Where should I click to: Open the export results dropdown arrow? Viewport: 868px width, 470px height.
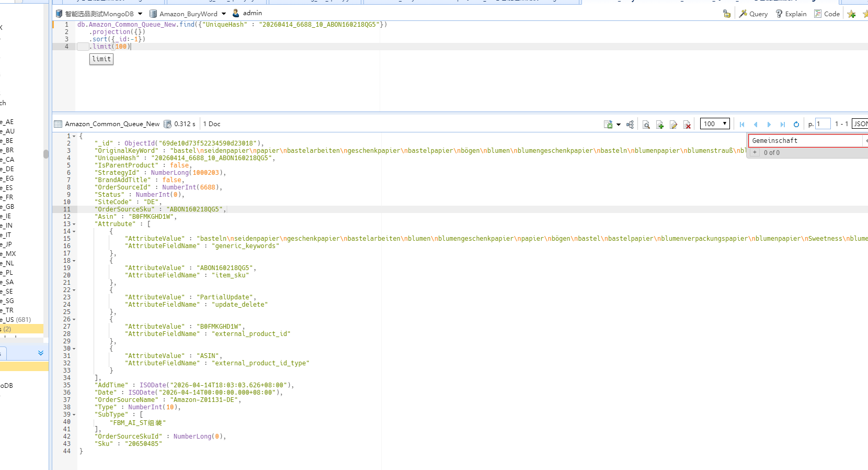619,125
